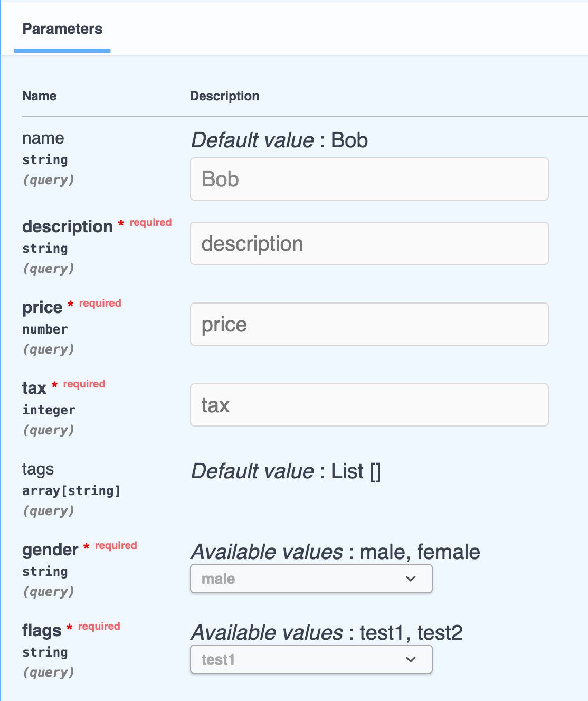Click the bold 'price' parameter label
Image resolution: width=588 pixels, height=701 pixels.
coord(42,308)
